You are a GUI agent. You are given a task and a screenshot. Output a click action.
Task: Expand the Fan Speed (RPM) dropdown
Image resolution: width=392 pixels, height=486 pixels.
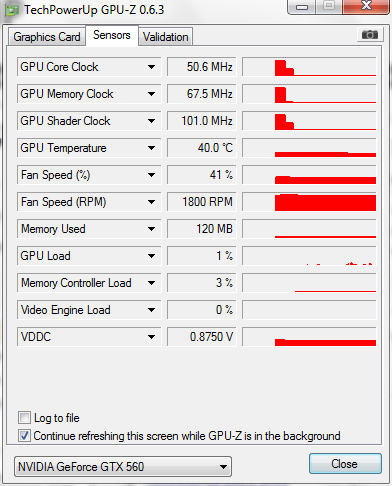click(151, 202)
